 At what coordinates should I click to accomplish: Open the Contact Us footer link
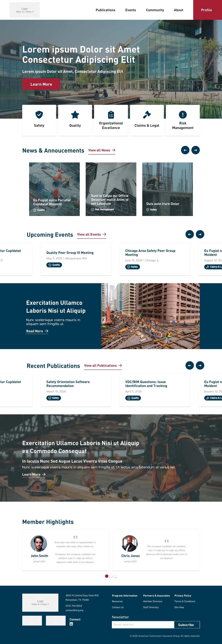click(118, 607)
